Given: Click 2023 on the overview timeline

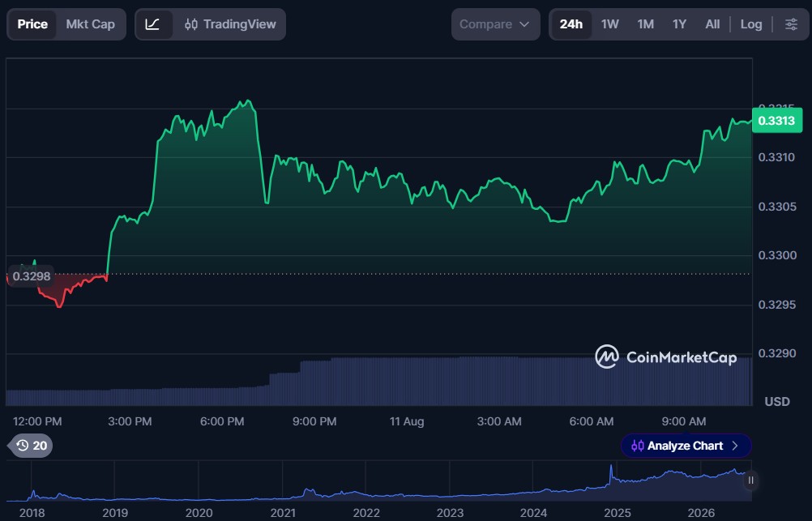Looking at the screenshot, I should click(x=450, y=513).
